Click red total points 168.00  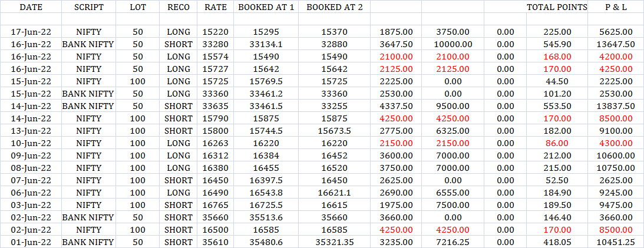tap(557, 57)
